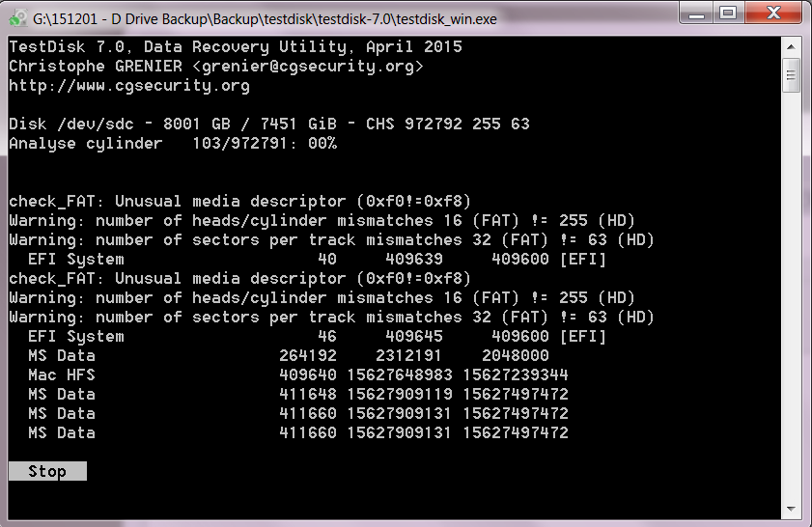Maximize the testdisk_win.exe window
The height and width of the screenshot is (527, 812).
tap(729, 13)
